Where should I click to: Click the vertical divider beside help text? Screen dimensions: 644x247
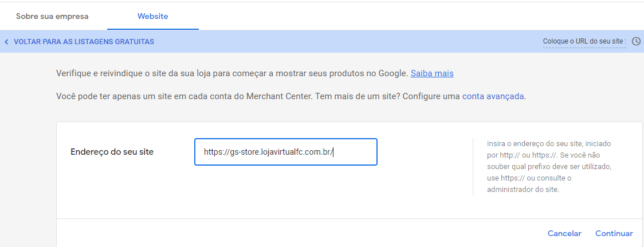coord(473,166)
